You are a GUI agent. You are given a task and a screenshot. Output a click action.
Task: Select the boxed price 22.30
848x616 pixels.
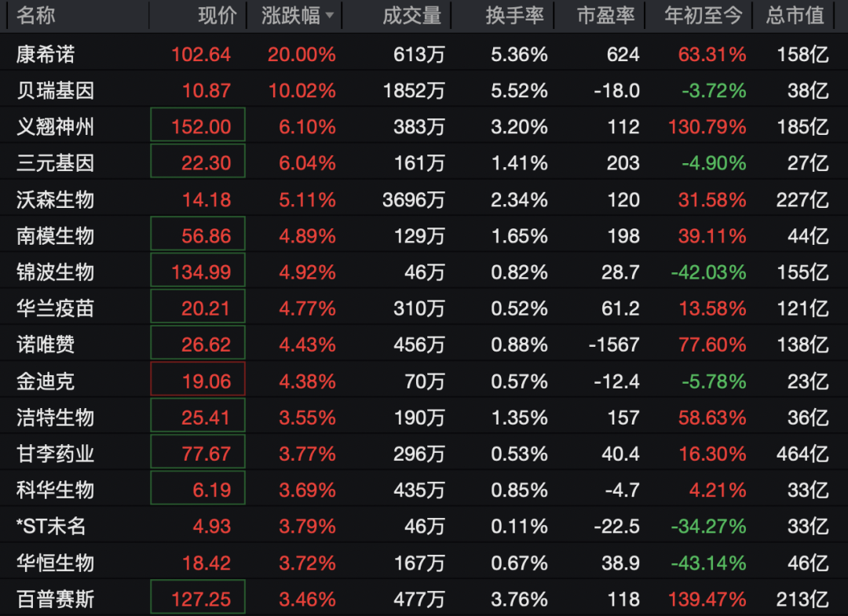(x=198, y=161)
